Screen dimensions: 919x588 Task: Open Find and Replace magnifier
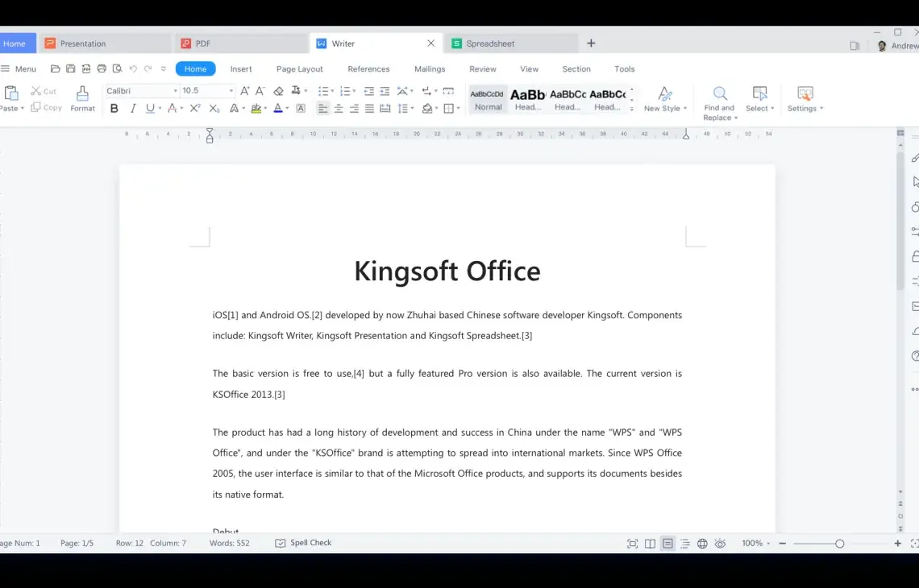[x=720, y=93]
